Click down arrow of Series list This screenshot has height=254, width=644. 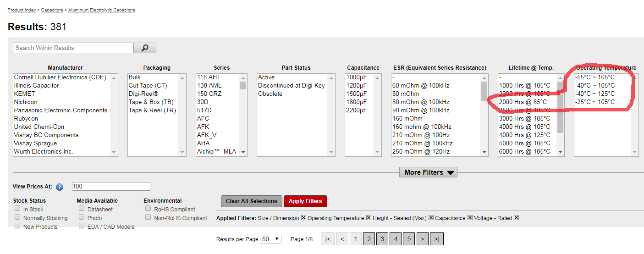coord(243,152)
